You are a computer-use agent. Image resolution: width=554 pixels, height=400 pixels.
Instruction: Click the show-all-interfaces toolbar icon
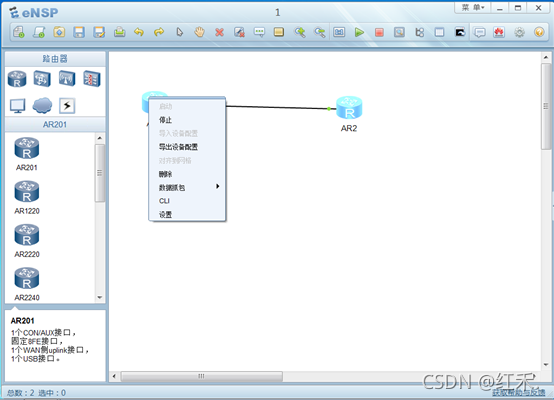point(339,33)
